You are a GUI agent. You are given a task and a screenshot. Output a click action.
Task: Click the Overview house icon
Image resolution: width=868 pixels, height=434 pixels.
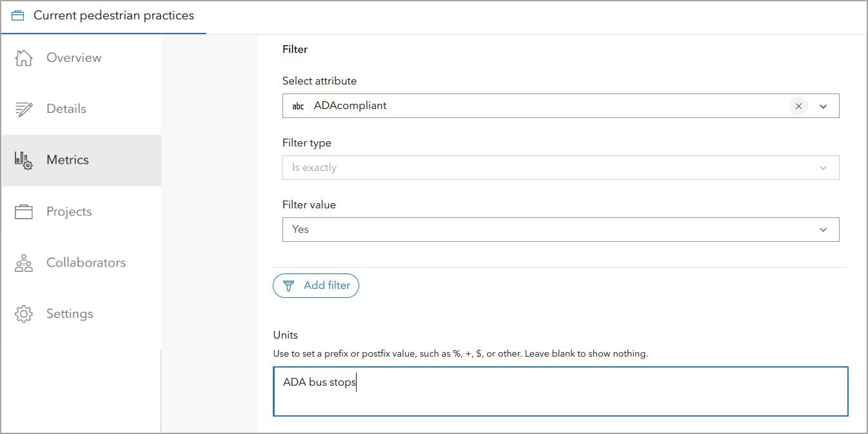point(24,58)
